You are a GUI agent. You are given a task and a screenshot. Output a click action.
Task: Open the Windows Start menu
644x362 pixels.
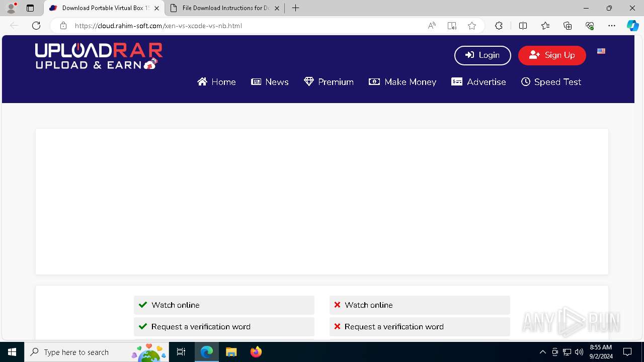pyautogui.click(x=12, y=352)
